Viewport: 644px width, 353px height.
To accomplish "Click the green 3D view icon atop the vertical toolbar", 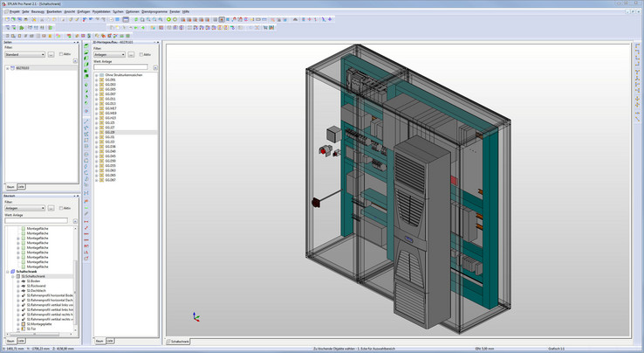I will pyautogui.click(x=86, y=44).
